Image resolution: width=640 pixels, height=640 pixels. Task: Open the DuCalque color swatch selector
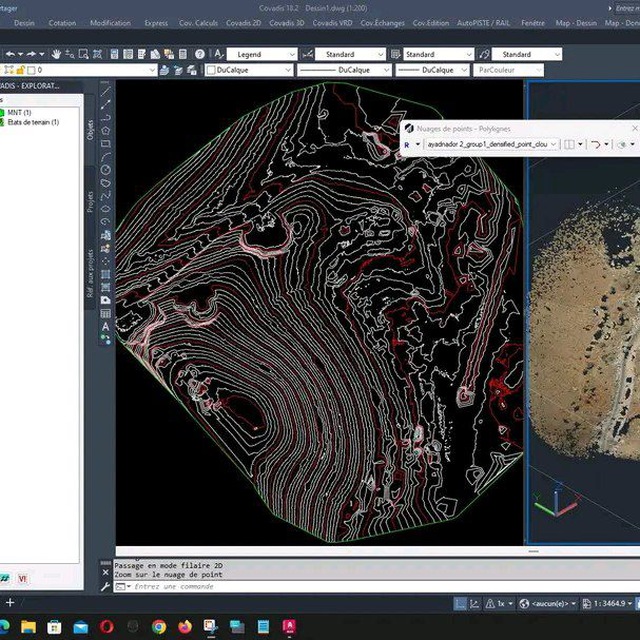tap(249, 70)
